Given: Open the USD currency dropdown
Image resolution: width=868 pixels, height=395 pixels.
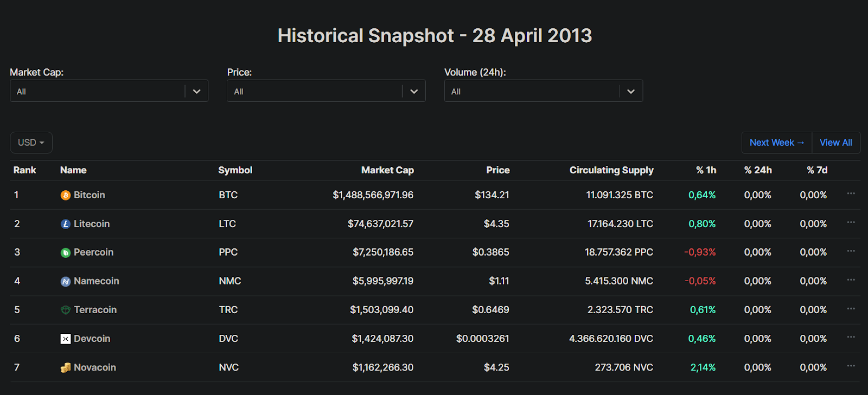Looking at the screenshot, I should tap(31, 143).
